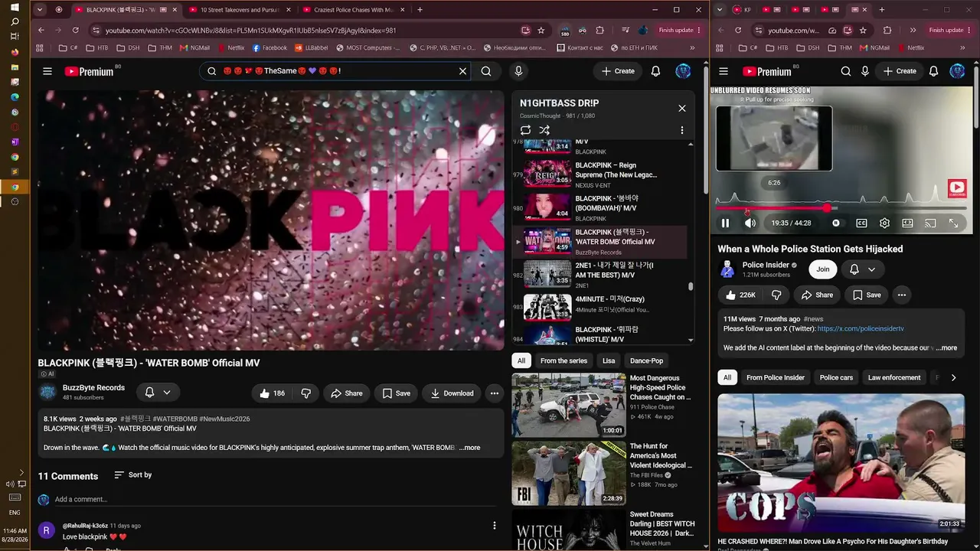This screenshot has width=980, height=551.
Task: Bookmark this page with the star in left window
Action: (x=541, y=30)
